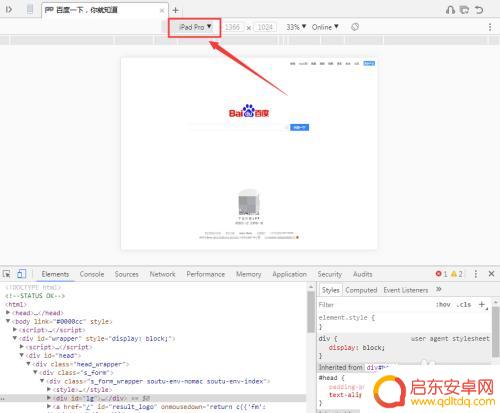Close the Baidu browser tab

(x=162, y=10)
